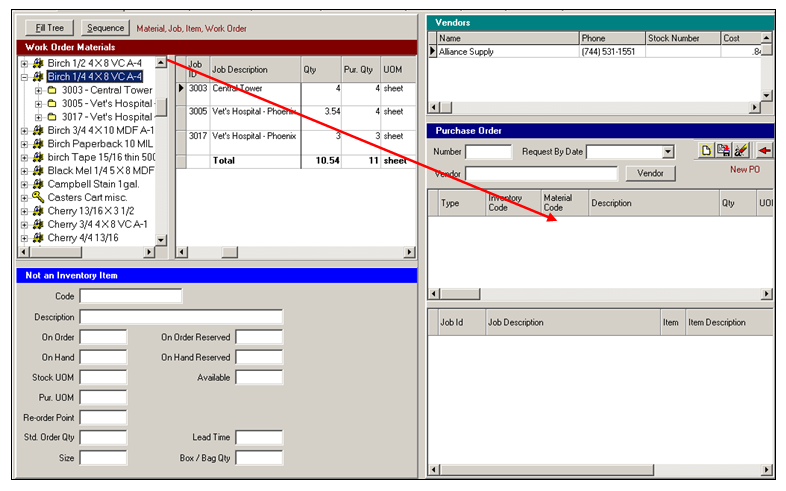Click the new purchase order document icon

[x=705, y=151]
